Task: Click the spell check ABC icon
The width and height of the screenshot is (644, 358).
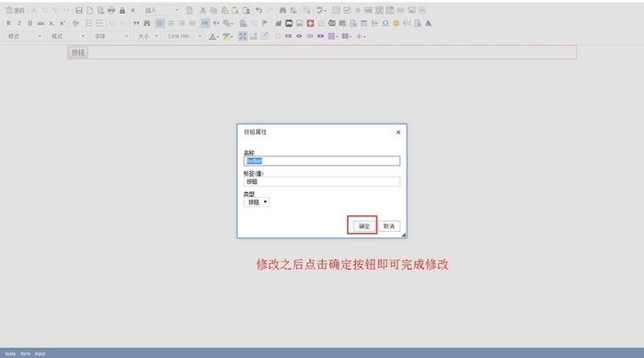Action: (320, 10)
